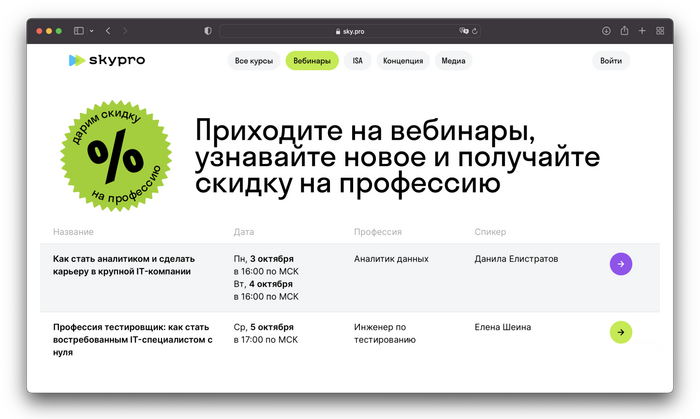This screenshot has height=419, width=700.
Task: Open the Медиа menu item
Action: pyautogui.click(x=454, y=61)
